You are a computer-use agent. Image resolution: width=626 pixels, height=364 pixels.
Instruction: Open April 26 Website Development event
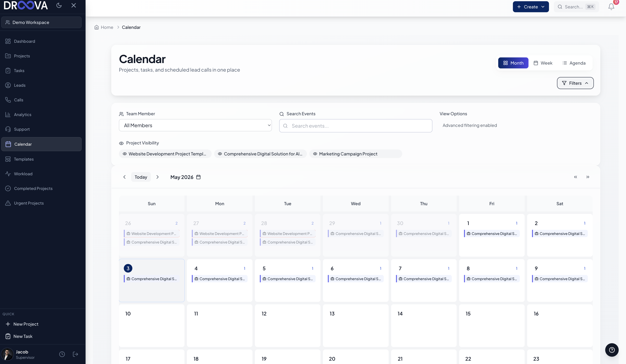click(151, 233)
